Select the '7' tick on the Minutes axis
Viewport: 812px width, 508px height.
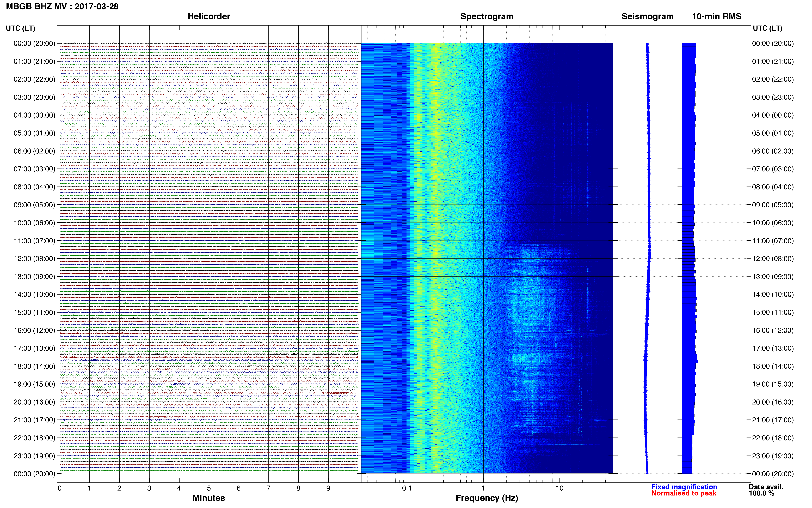click(269, 488)
